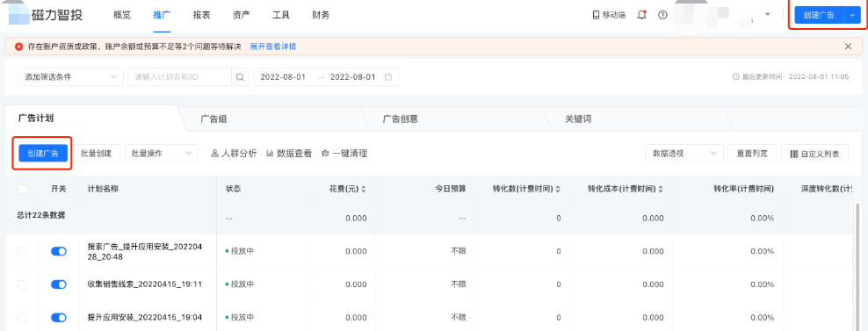The image size is (868, 331).
Task: Click 总计22条数据 summary text
Action: point(41,215)
